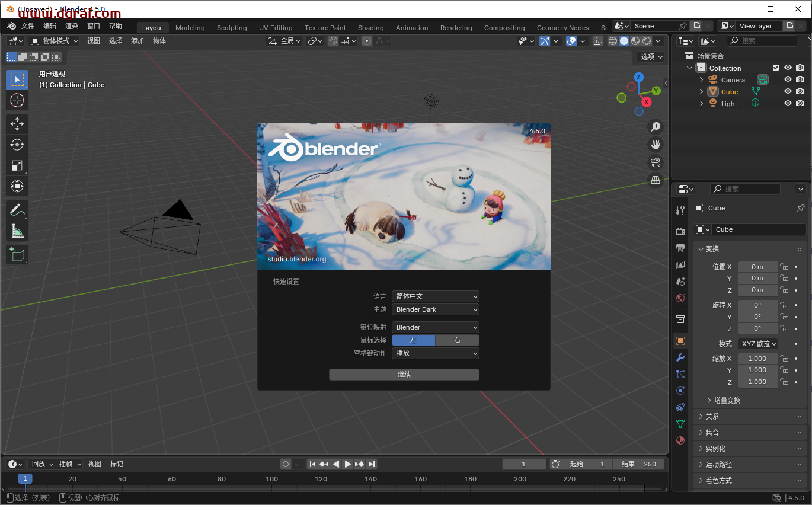
Task: Set mouse selection to right (右)
Action: [457, 340]
